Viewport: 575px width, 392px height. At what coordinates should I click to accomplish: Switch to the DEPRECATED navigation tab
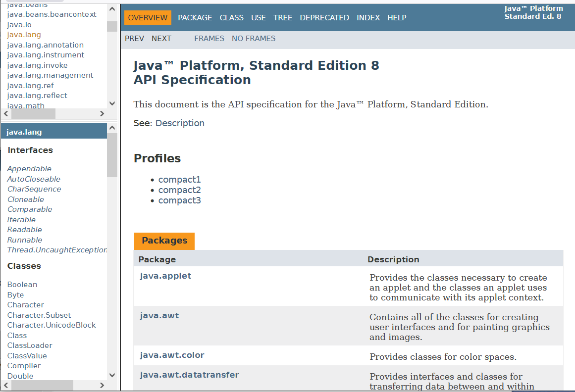point(324,17)
